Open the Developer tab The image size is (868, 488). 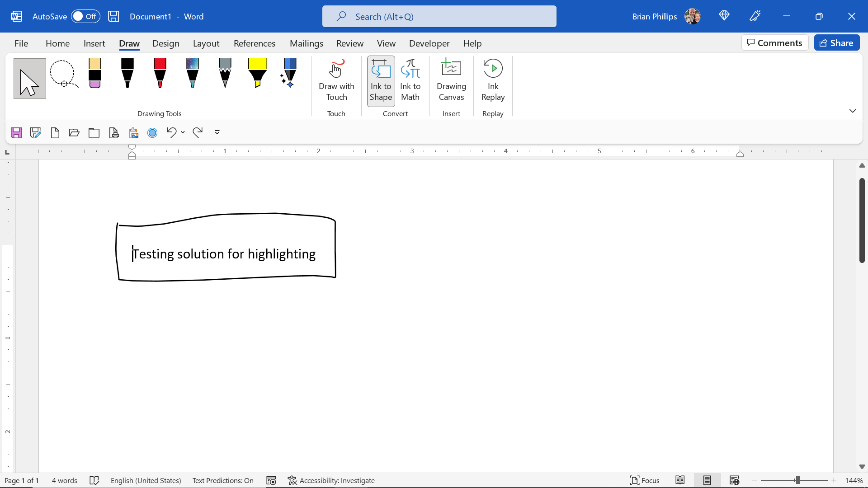pos(429,43)
